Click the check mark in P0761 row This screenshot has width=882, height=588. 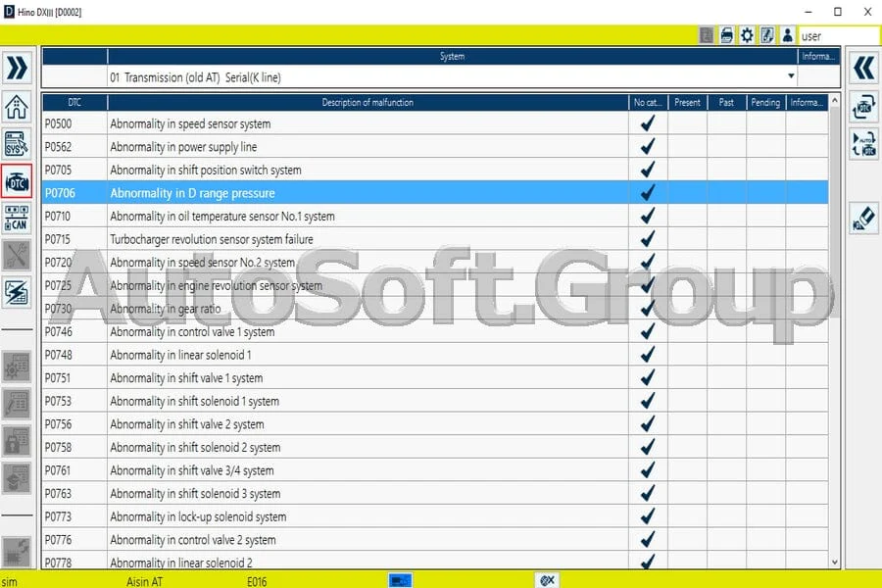click(648, 469)
